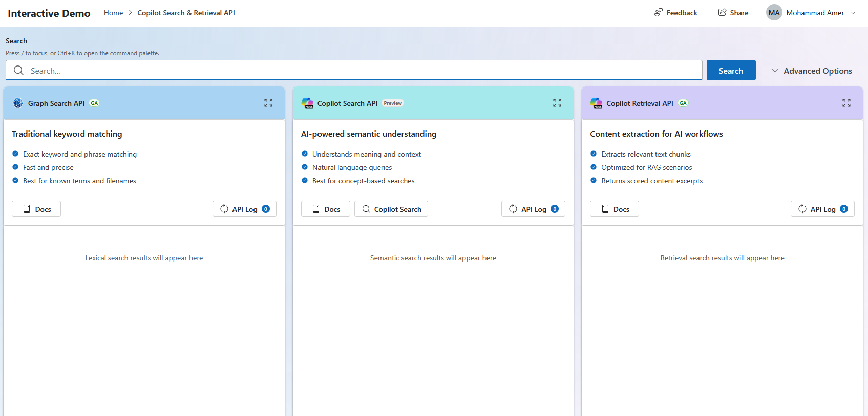
Task: Click 'Optimized for RAG scenarios' text
Action: tap(646, 167)
